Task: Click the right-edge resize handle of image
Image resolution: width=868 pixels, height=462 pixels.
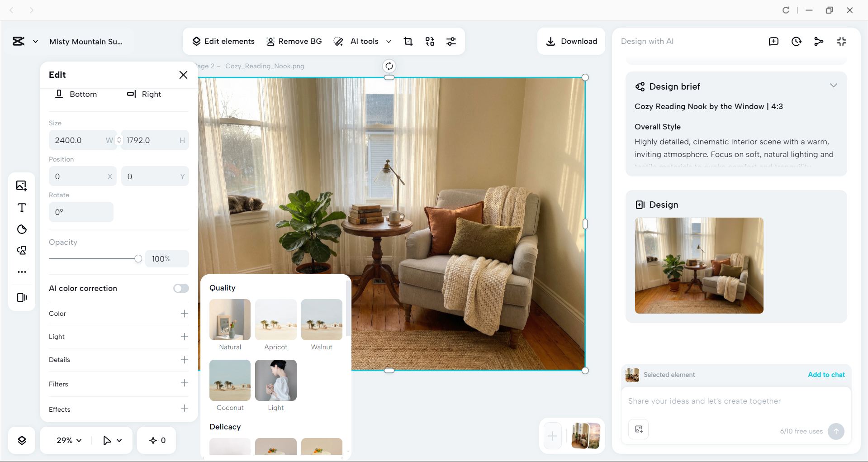Action: [585, 224]
